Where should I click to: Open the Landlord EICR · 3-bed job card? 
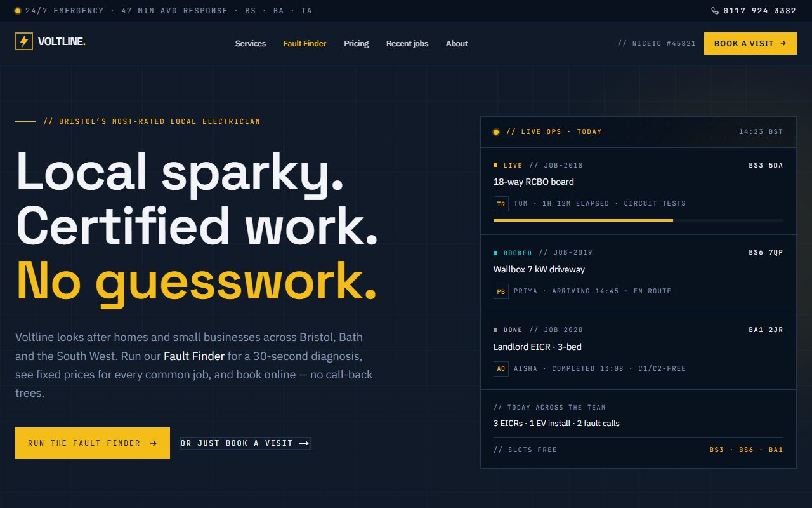pos(638,351)
